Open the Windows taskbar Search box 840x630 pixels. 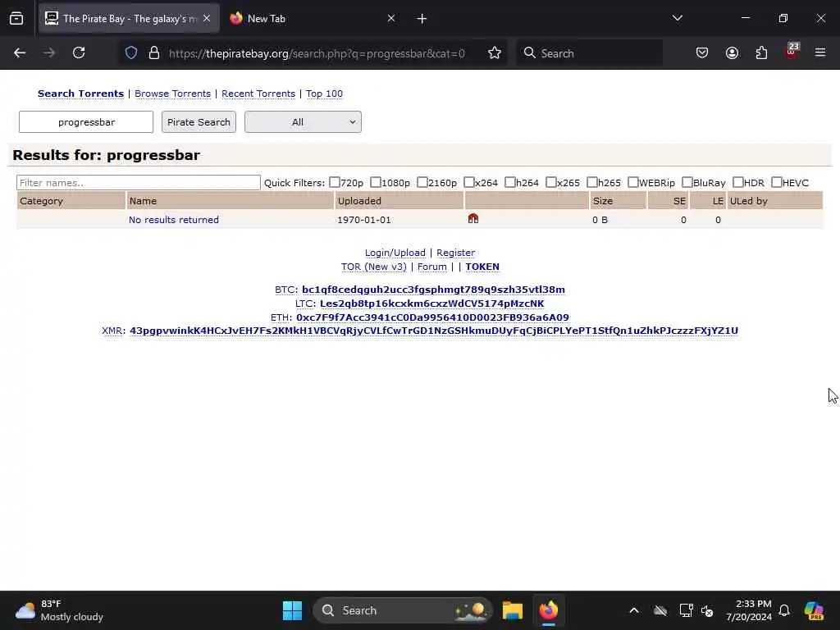(x=402, y=610)
